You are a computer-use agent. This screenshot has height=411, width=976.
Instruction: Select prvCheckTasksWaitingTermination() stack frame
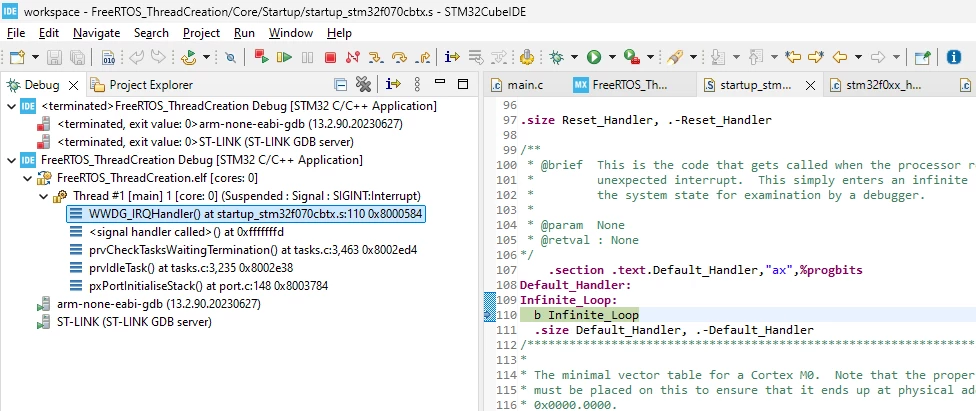(243, 250)
